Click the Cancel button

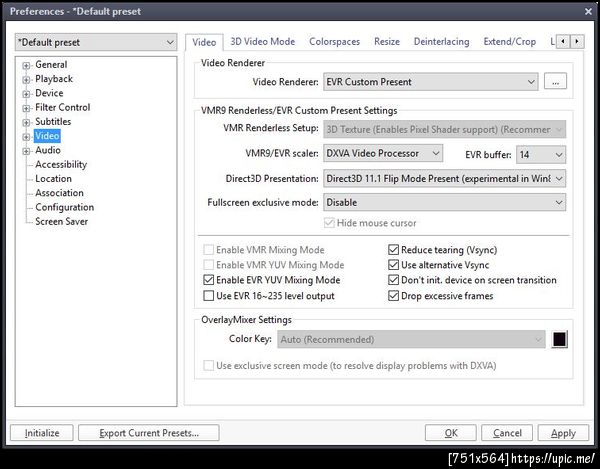point(507,433)
